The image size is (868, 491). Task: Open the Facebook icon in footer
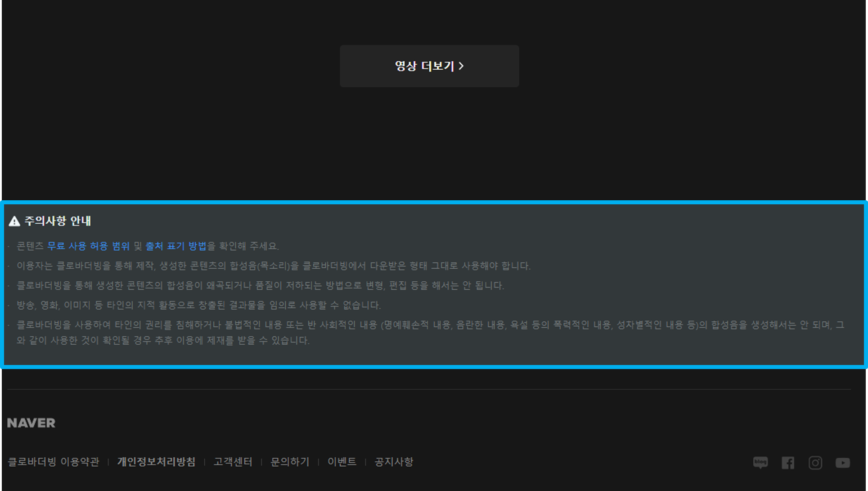tap(788, 463)
